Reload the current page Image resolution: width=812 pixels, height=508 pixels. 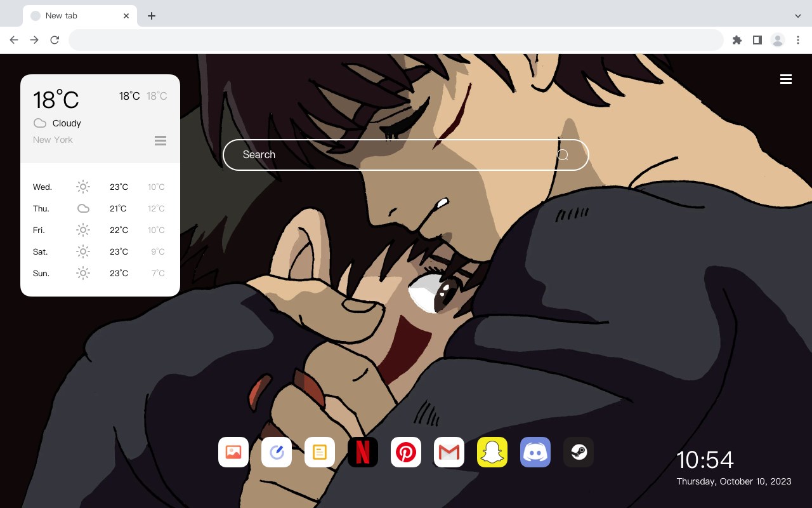point(55,40)
